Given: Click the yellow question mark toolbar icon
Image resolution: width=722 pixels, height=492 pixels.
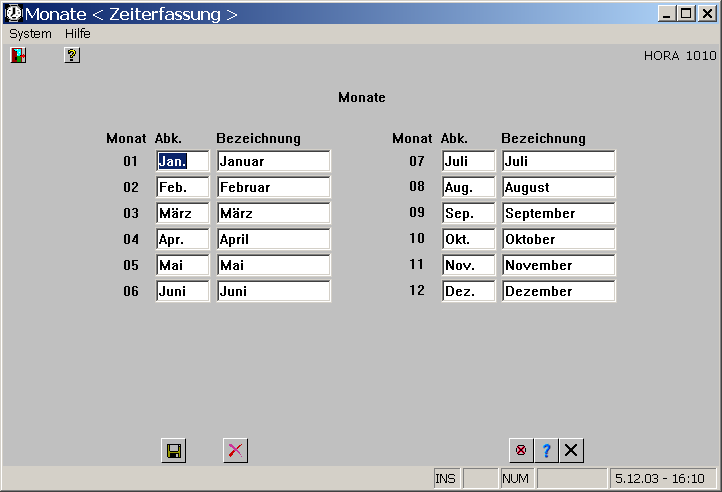Looking at the screenshot, I should click(72, 56).
